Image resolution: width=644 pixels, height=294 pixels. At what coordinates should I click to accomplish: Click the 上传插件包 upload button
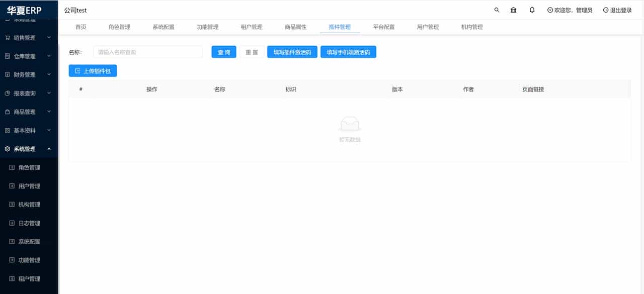click(93, 70)
